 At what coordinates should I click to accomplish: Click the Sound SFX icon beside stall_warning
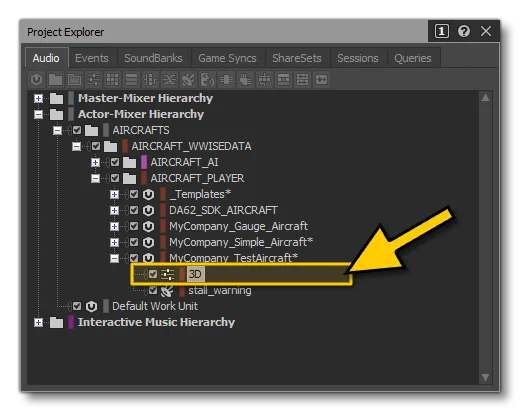click(x=167, y=291)
